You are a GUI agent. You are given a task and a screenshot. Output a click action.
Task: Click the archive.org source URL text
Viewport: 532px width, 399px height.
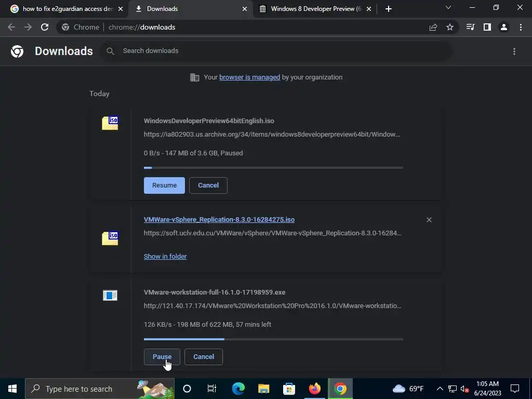272,135
